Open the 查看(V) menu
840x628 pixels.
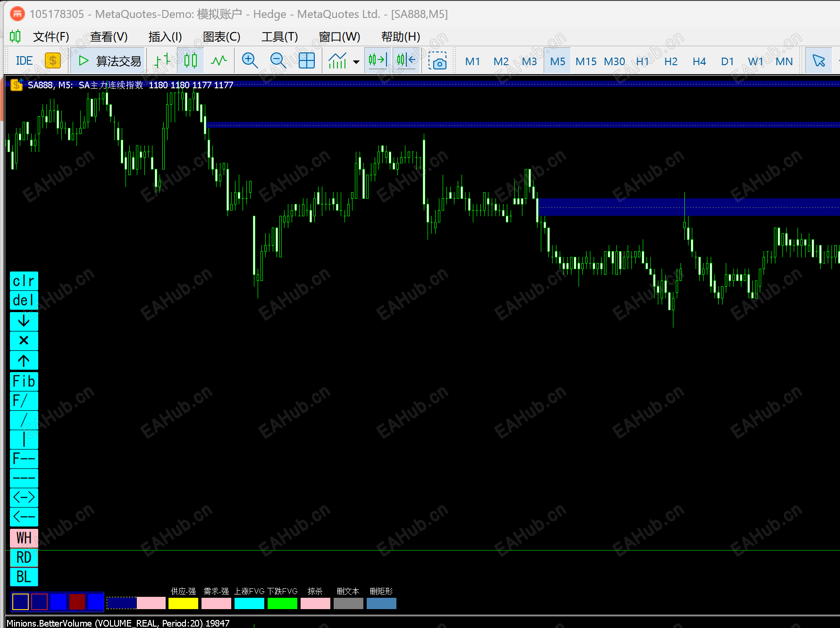(x=109, y=37)
